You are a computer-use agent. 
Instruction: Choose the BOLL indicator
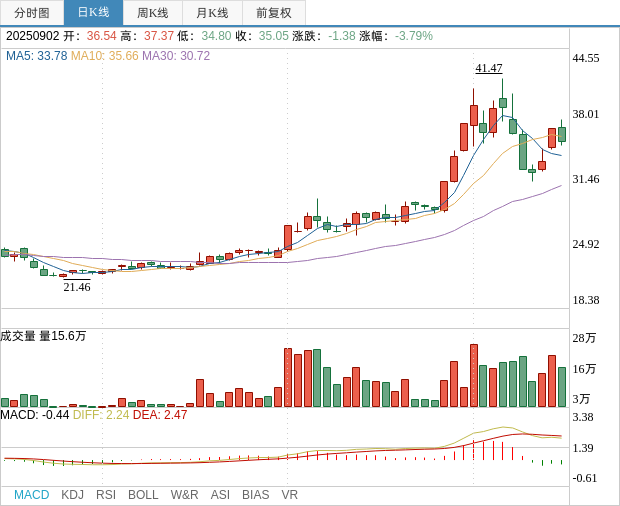143,495
